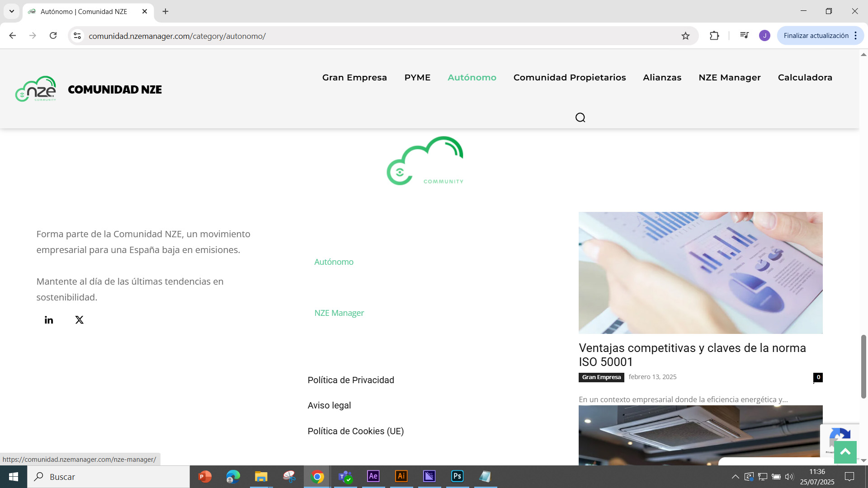Open Adobe Media Encoder from the taskbar
The height and width of the screenshot is (488, 868).
point(429,477)
